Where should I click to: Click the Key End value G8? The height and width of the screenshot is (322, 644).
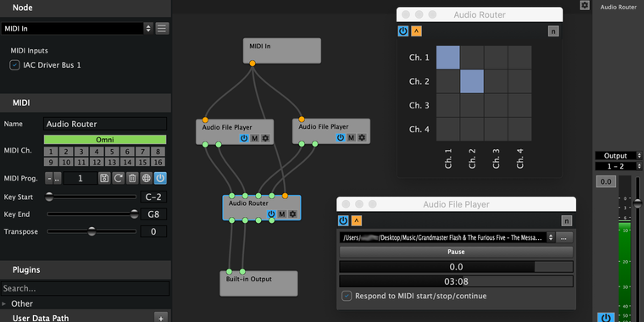coord(153,214)
